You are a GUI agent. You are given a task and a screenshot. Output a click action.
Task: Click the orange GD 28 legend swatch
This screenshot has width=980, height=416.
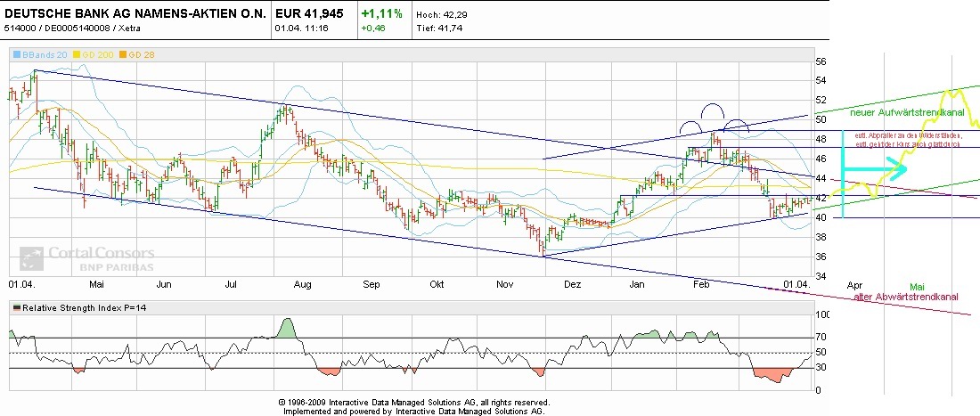click(x=125, y=55)
